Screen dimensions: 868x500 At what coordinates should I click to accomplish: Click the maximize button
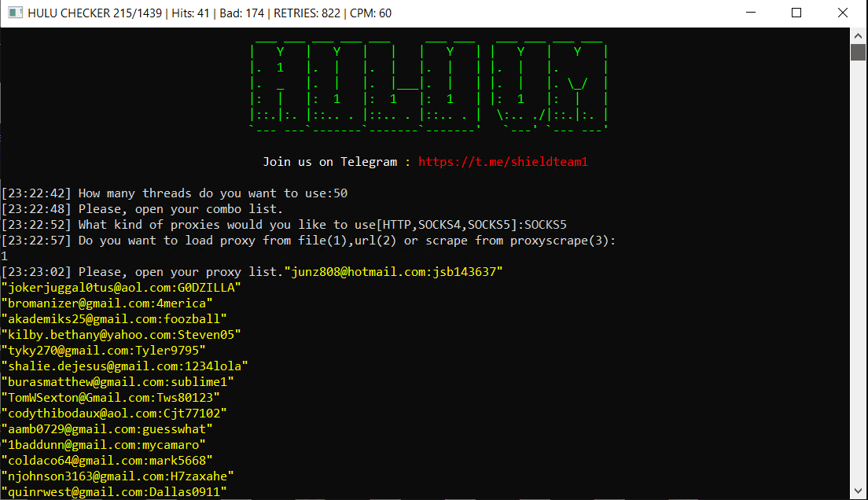tap(796, 13)
